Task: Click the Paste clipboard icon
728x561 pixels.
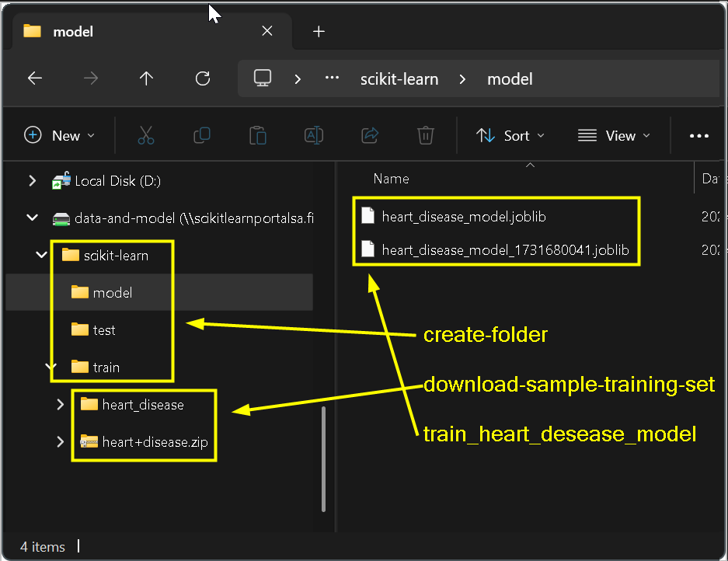Action: point(258,136)
